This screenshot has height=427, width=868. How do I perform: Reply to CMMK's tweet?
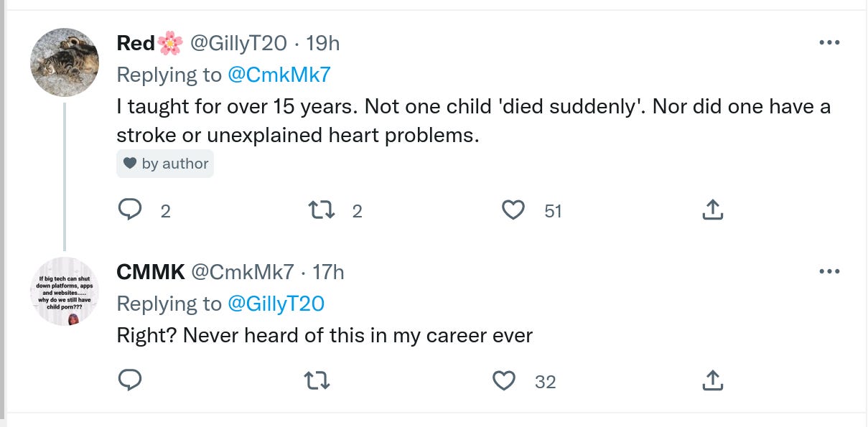coord(129,380)
